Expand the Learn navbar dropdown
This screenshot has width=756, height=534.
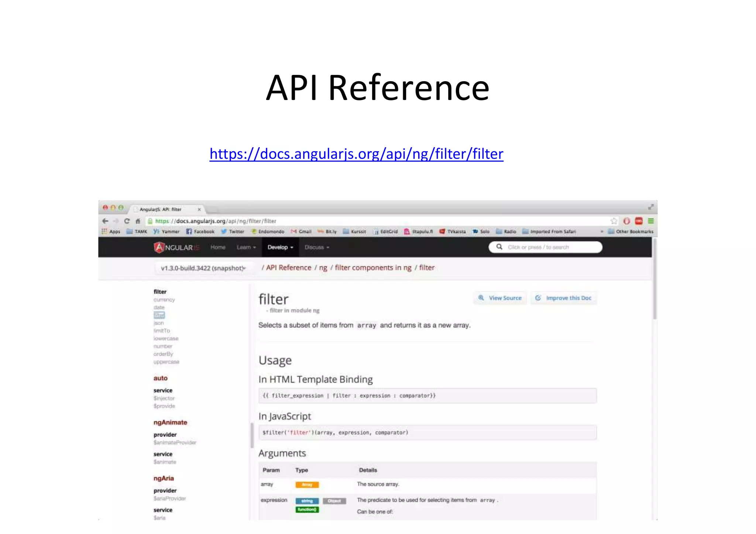pos(246,247)
